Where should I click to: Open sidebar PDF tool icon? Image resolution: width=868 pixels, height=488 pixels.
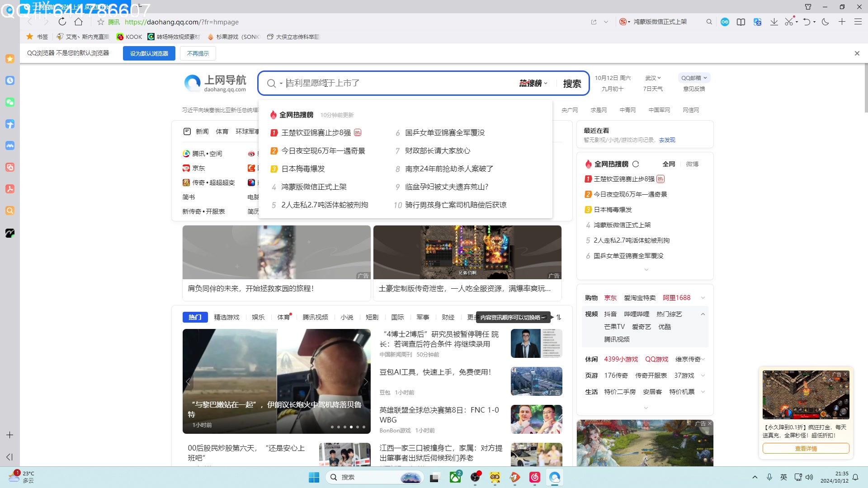10,189
